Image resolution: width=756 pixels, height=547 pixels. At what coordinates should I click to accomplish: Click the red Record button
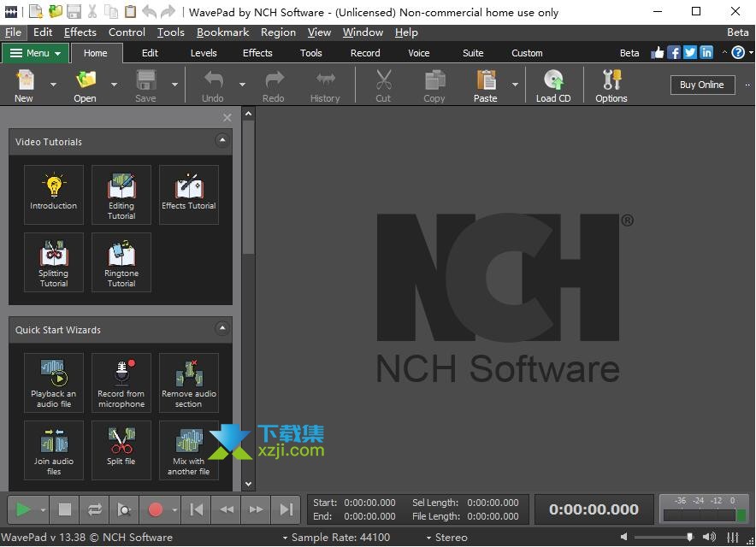156,509
